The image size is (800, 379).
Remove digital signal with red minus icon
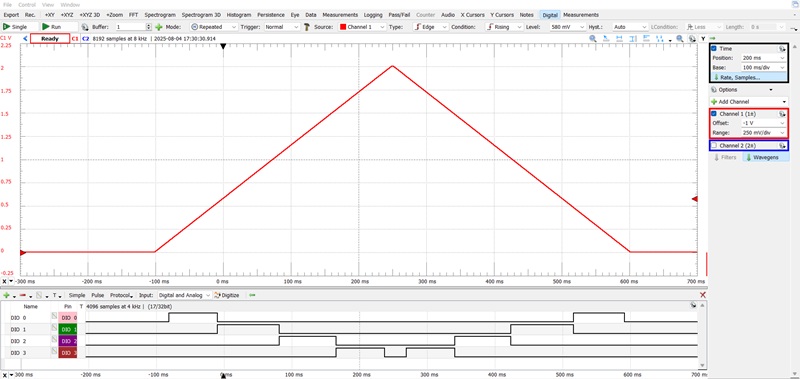click(x=22, y=295)
